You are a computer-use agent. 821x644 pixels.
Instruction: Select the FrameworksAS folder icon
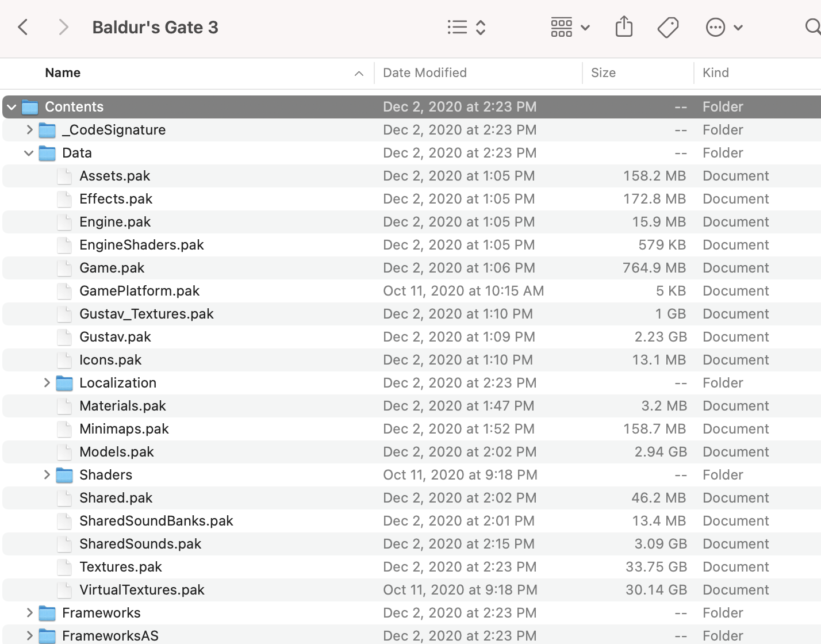tap(47, 636)
